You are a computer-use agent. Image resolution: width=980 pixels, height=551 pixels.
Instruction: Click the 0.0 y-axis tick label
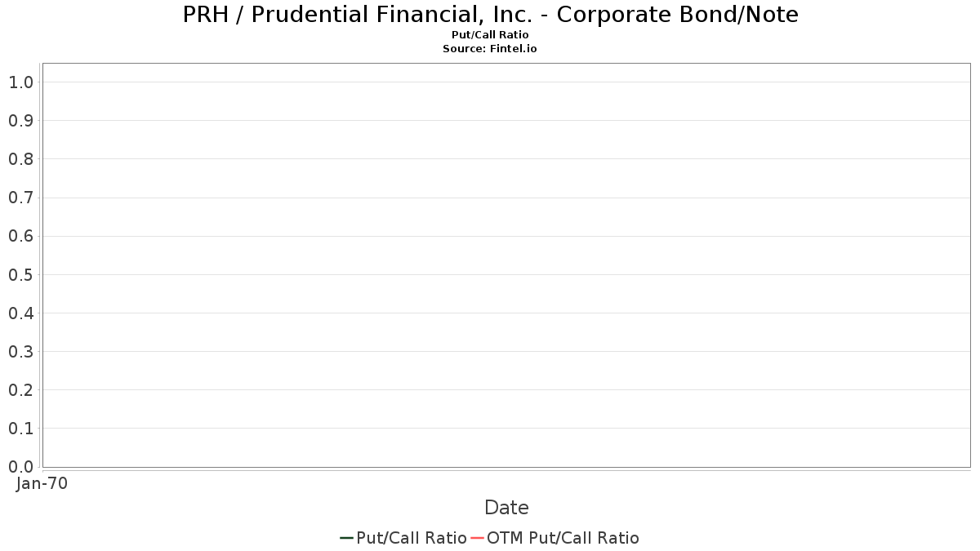point(20,466)
